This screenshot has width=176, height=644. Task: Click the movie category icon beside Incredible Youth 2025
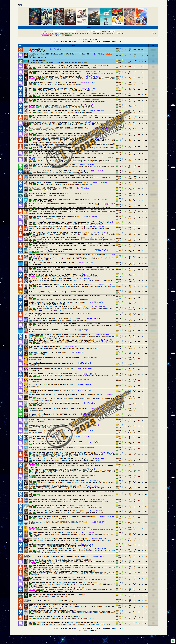(x=21, y=89)
